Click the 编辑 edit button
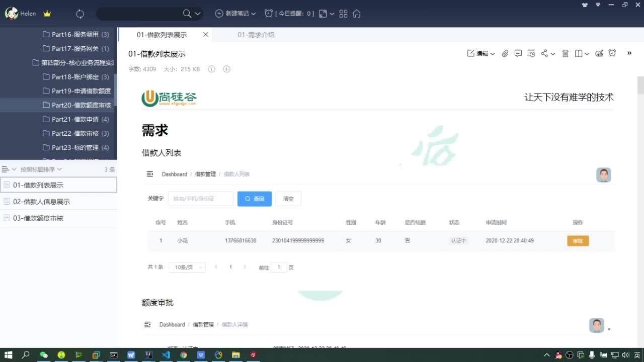This screenshot has width=644, height=362. pos(478,53)
